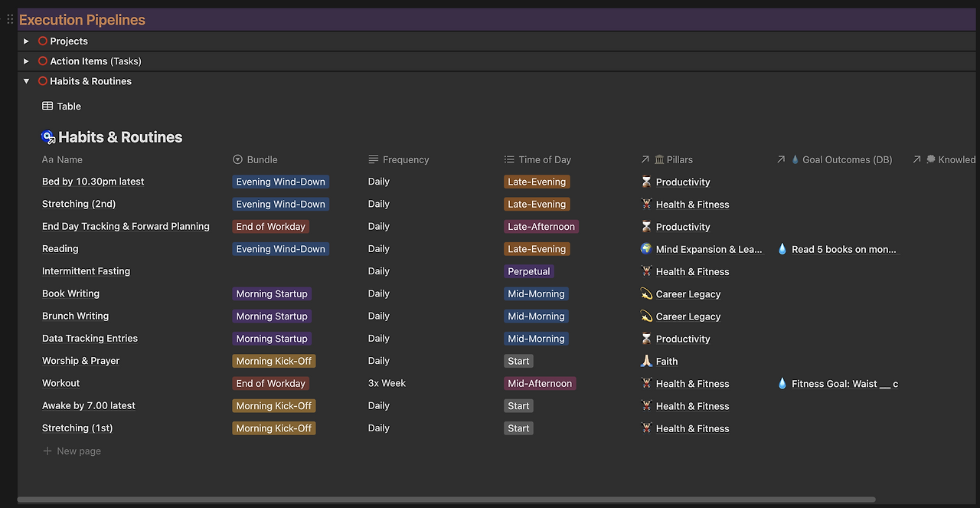Open the Knowledge column header menu
980x508 pixels.
coord(949,159)
